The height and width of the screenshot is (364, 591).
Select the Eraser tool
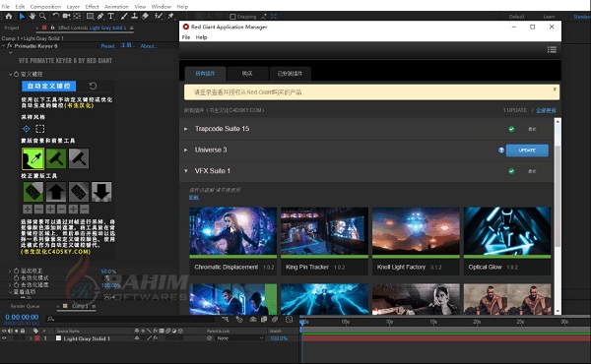(x=145, y=16)
